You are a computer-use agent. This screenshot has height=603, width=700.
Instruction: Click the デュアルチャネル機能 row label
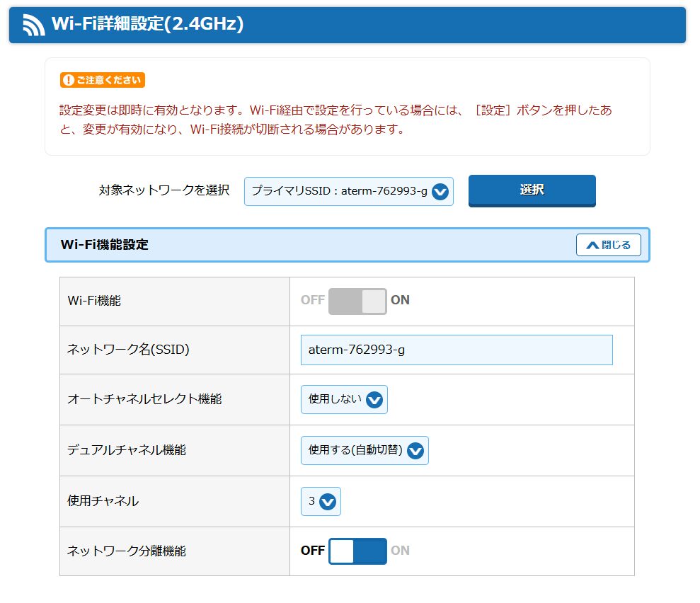(126, 450)
